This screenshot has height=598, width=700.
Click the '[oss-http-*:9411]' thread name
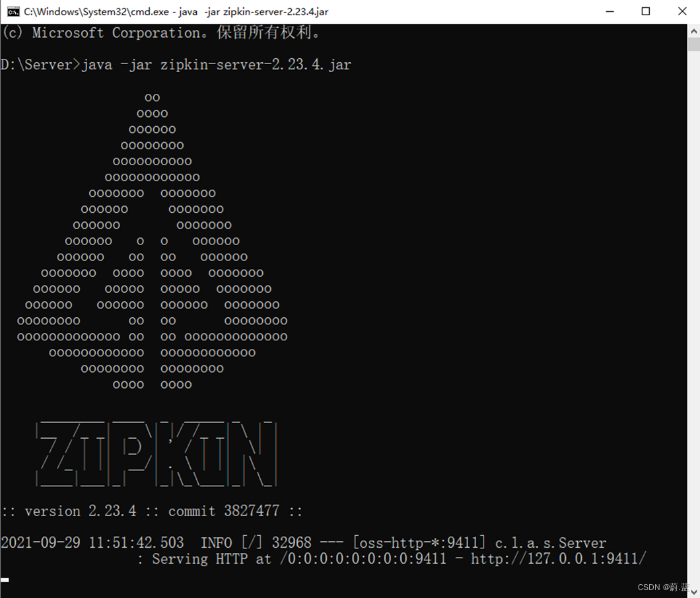tap(419, 543)
